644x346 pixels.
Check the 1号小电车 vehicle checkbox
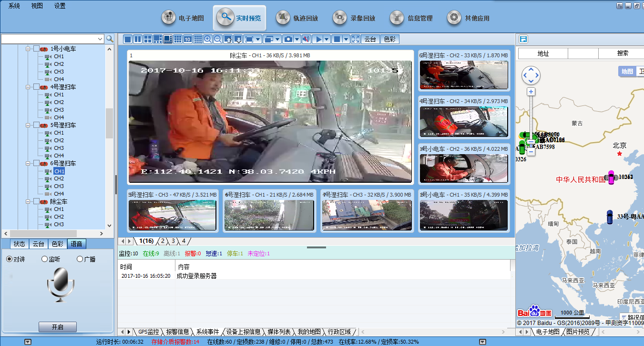36,49
